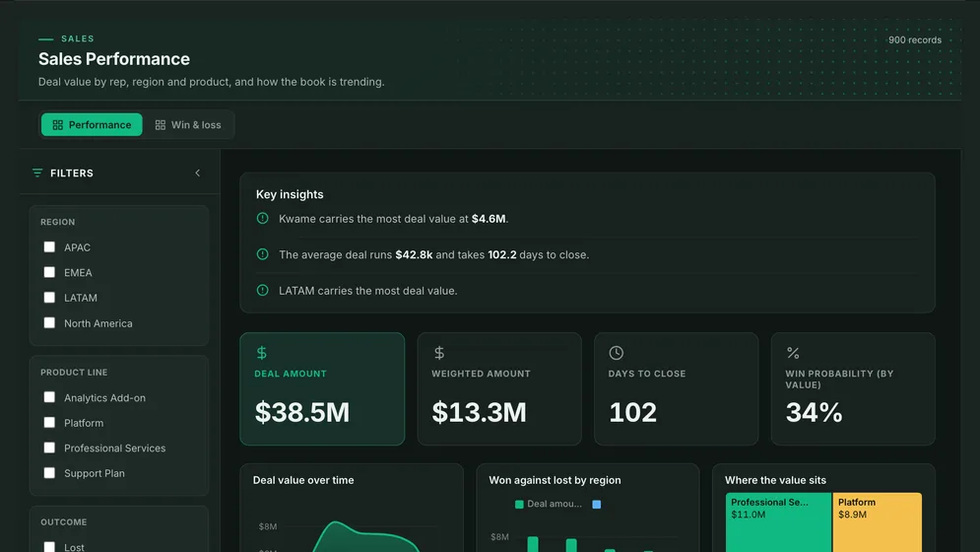
Task: Click the 'Where the value sits' title
Action: point(775,480)
